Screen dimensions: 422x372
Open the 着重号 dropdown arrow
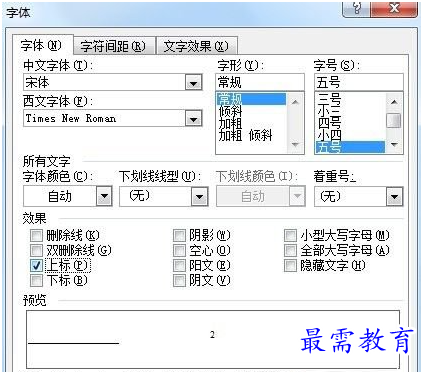coord(394,196)
